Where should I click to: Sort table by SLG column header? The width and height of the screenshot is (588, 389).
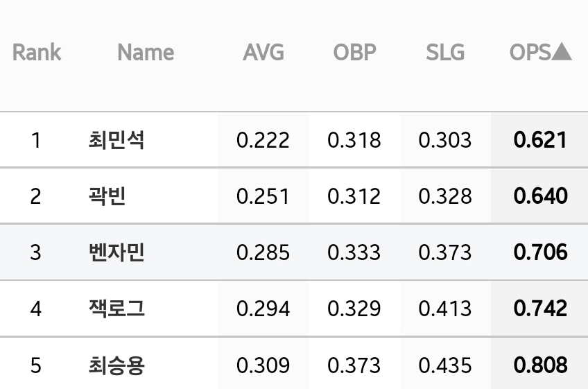pos(445,52)
